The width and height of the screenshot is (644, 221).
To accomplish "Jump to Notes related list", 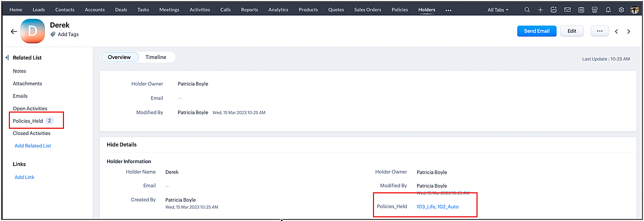I will click(x=19, y=71).
